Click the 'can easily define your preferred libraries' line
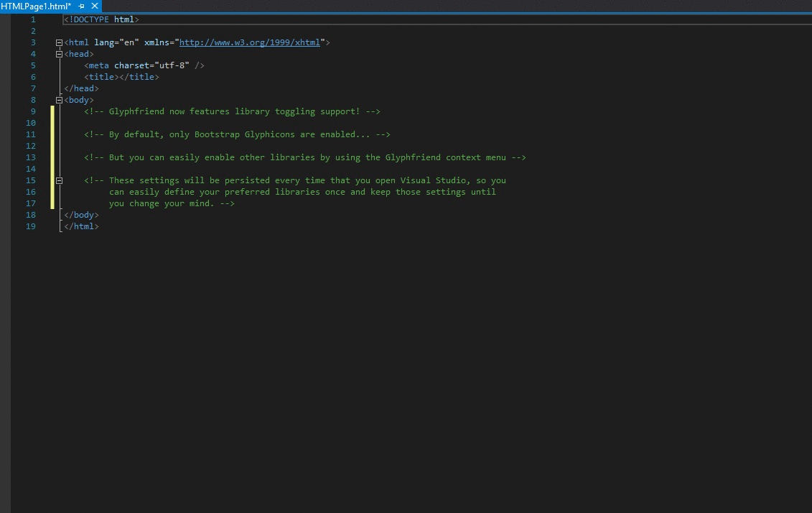The height and width of the screenshot is (513, 812). coord(302,192)
